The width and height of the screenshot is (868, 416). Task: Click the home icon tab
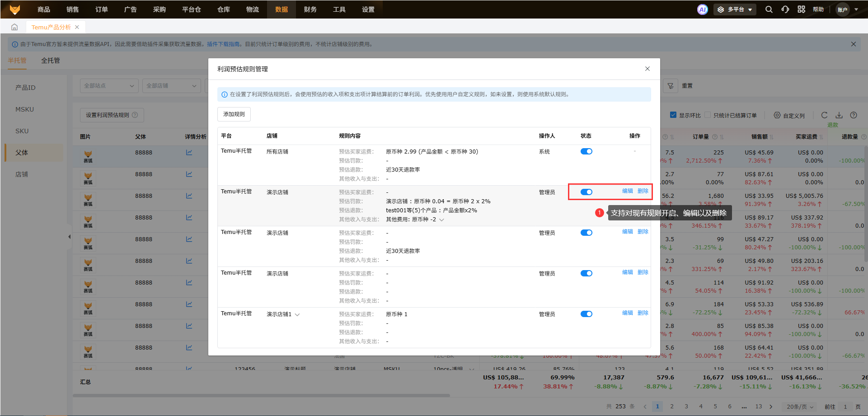point(14,27)
